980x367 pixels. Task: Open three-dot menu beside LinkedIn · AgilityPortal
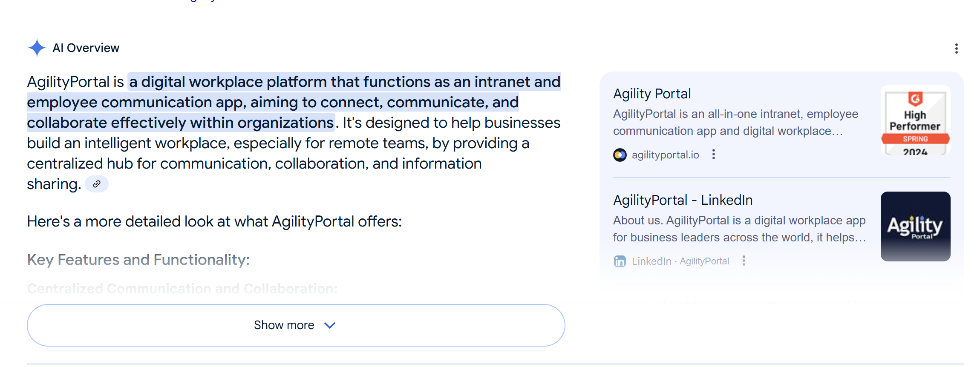(x=744, y=261)
